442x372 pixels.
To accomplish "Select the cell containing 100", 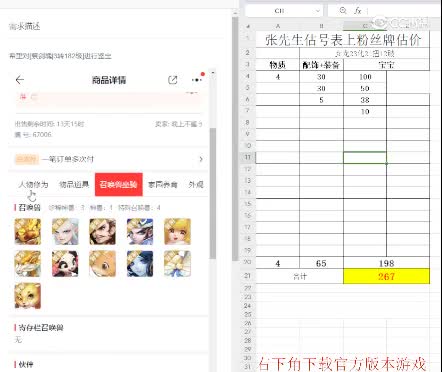I will (365, 77).
